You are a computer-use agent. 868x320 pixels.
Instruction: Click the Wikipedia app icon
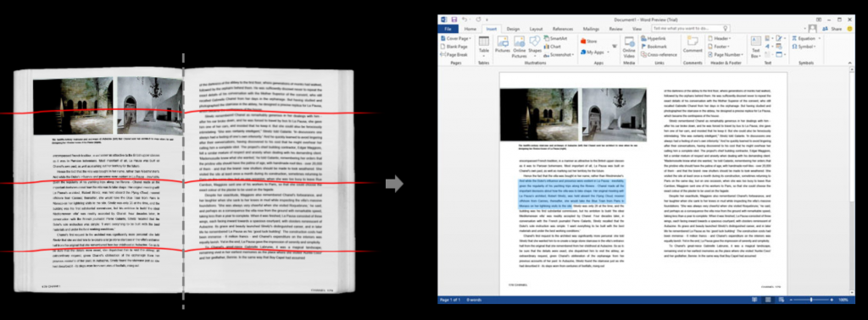pyautogui.click(x=615, y=46)
